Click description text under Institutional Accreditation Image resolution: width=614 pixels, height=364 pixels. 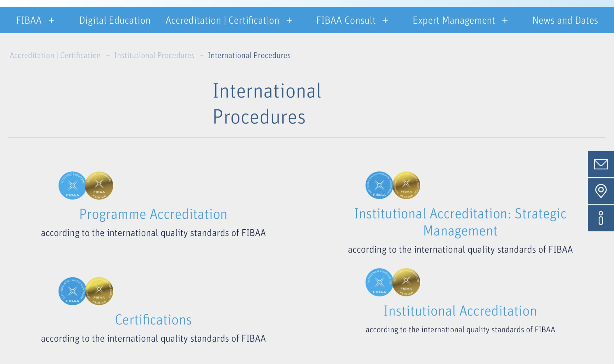(460, 330)
